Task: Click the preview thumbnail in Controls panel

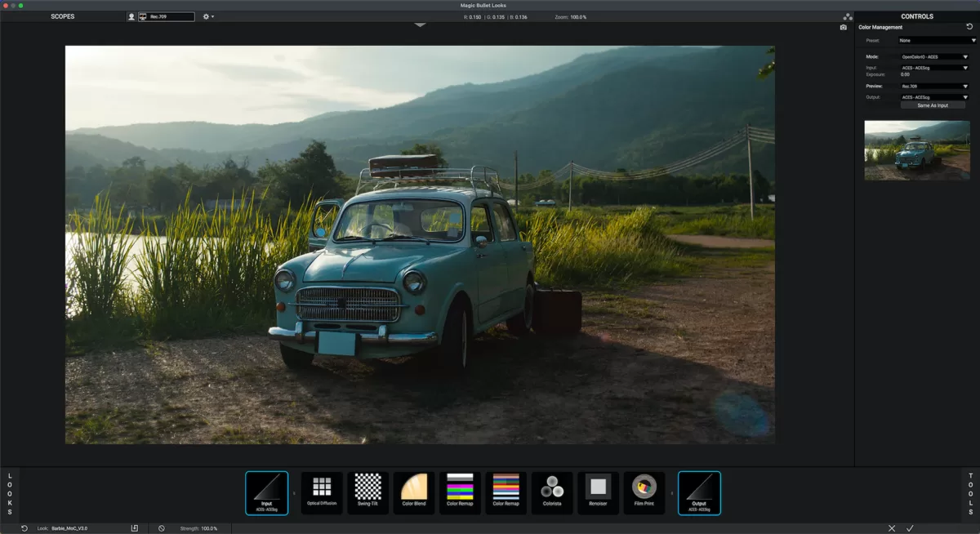Action: tap(917, 150)
